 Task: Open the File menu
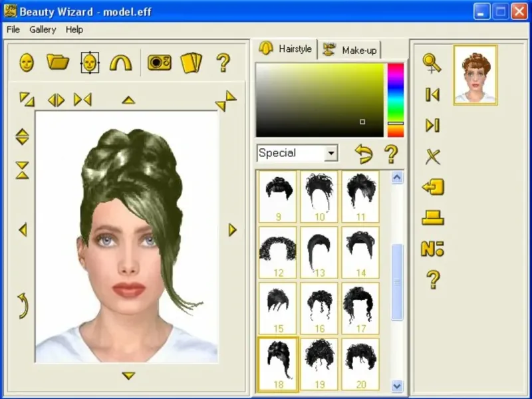coord(13,29)
